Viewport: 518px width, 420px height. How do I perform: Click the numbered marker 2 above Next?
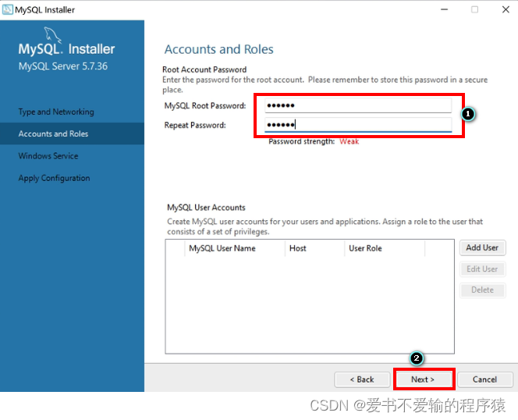pos(417,358)
